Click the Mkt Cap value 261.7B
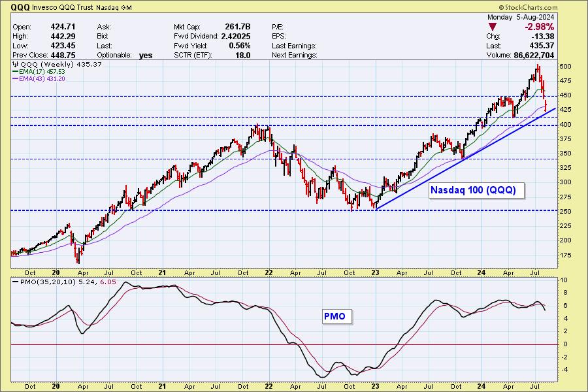The image size is (588, 392). [x=238, y=27]
